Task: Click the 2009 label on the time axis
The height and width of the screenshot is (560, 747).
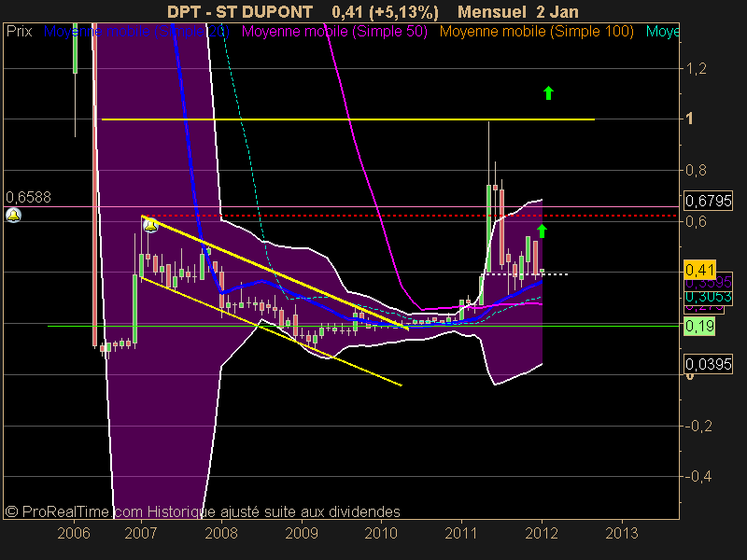Action: 302,533
